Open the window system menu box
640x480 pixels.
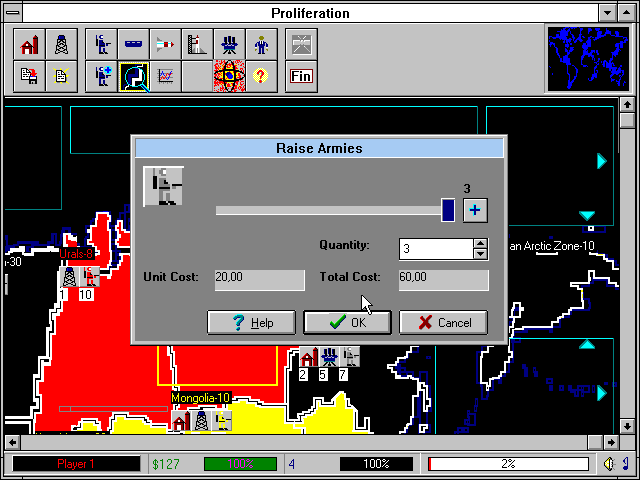pyautogui.click(x=13, y=13)
